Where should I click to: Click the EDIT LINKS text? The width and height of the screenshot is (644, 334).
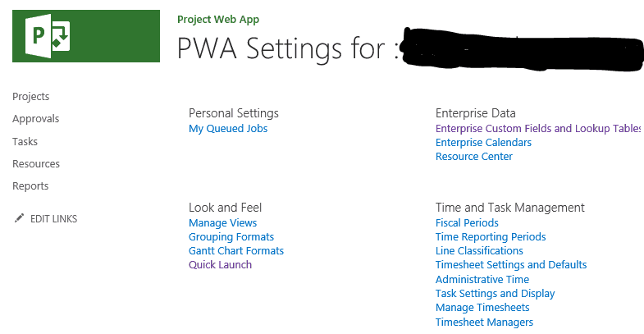54,219
